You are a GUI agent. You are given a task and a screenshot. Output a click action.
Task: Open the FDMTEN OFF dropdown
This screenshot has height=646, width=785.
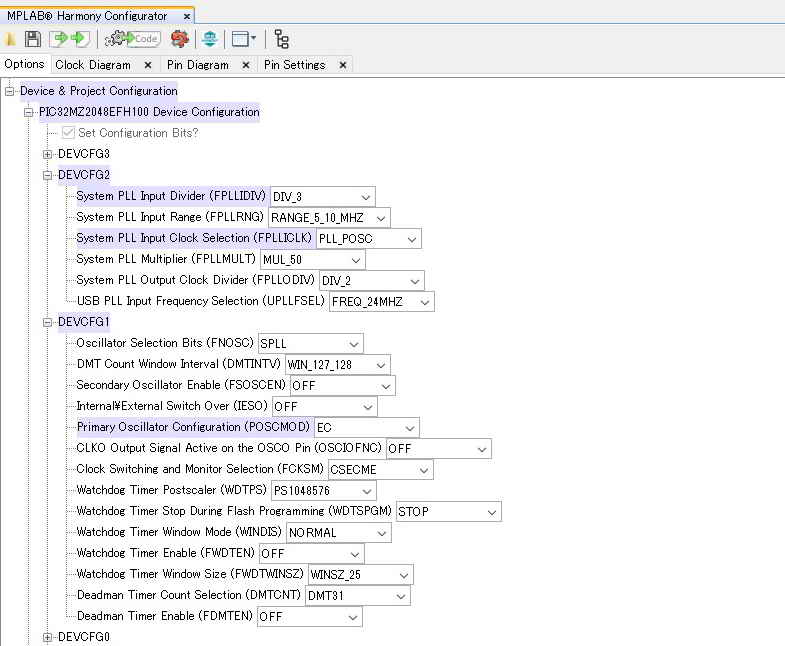pyautogui.click(x=309, y=617)
